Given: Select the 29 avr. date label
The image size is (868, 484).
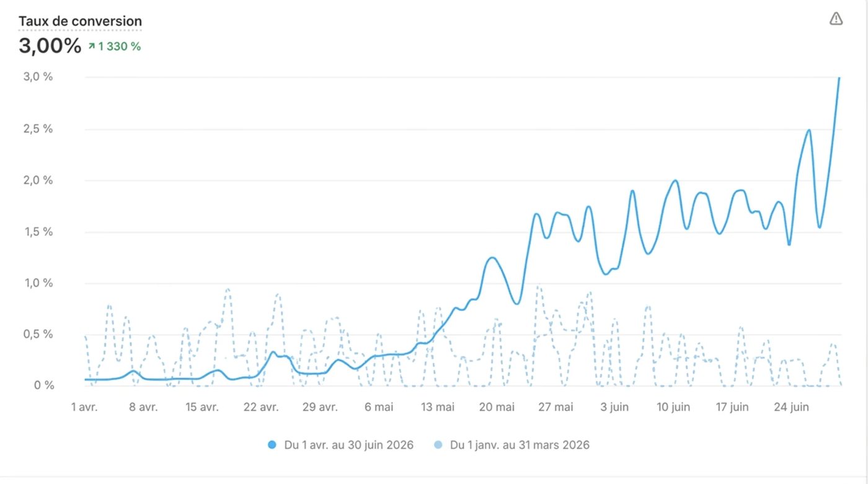Looking at the screenshot, I should pyautogui.click(x=320, y=407).
